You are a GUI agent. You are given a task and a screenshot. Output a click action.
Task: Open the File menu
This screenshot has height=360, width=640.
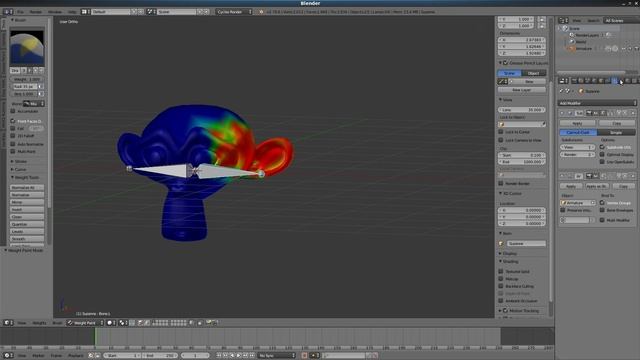coord(20,12)
